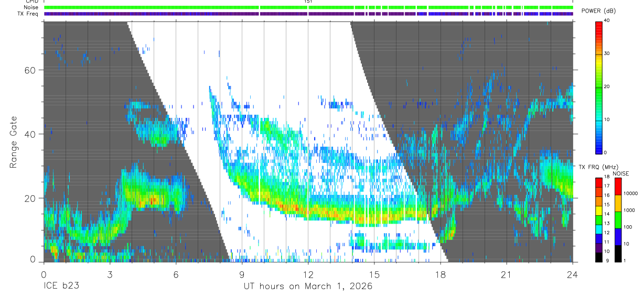Image resolution: width=644 pixels, height=297 pixels.
Task: Click the UT hours on March 1, 2026 title
Action: coord(308,287)
